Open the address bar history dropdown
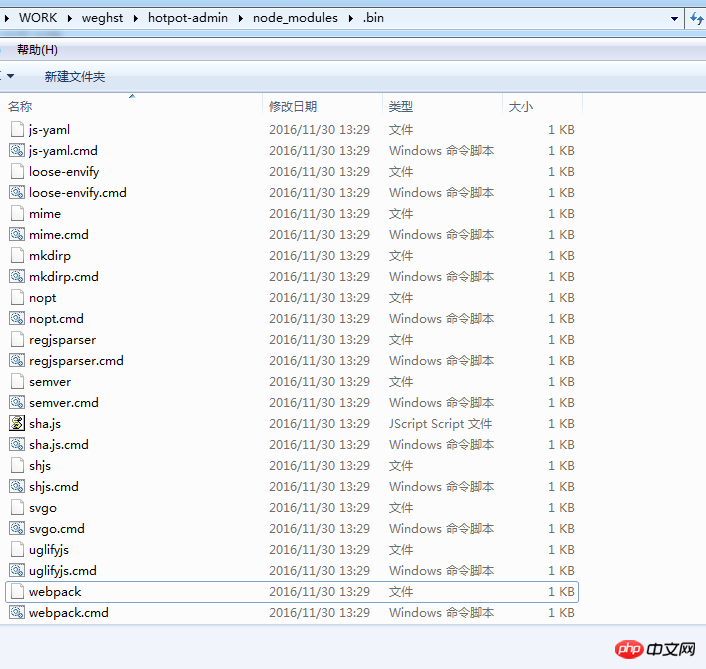The width and height of the screenshot is (706, 669). tap(674, 18)
